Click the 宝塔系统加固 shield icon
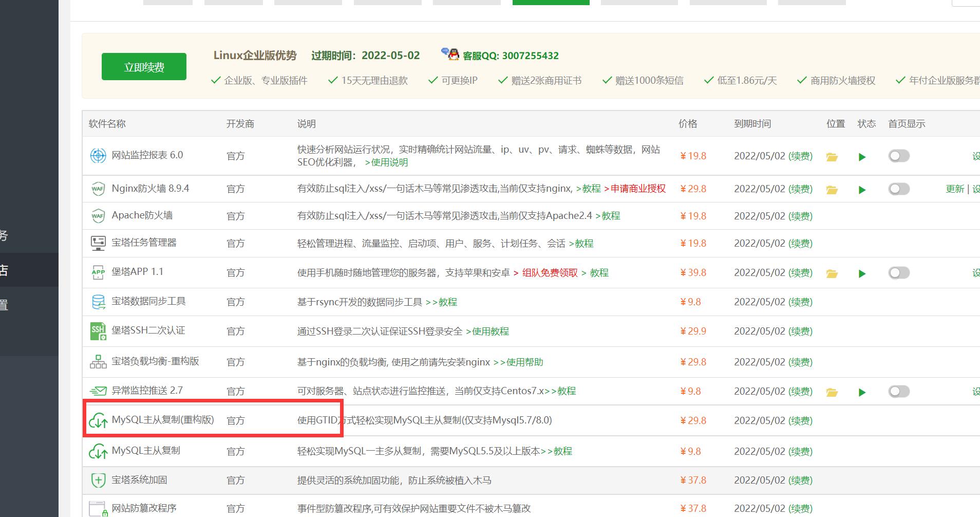Viewport: 980px width, 517px height. [x=98, y=480]
